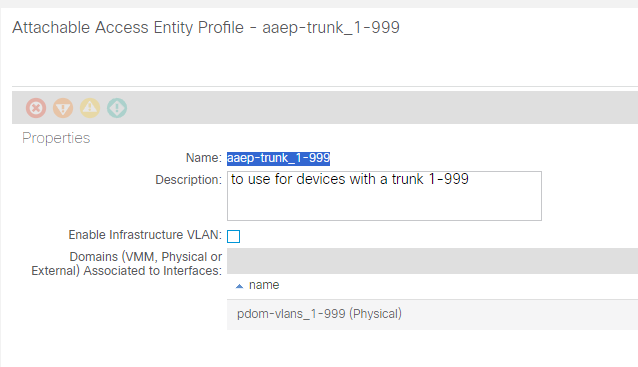Toggle the Enable Infrastructure VLAN checkbox

234,236
